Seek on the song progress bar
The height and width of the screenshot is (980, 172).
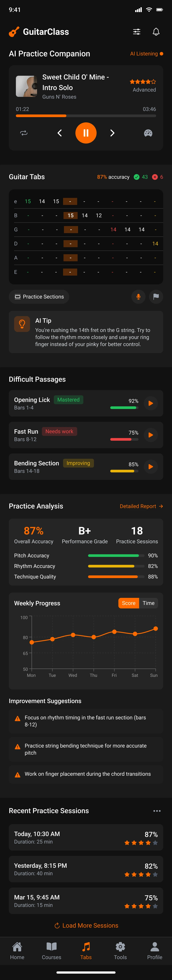click(x=86, y=116)
